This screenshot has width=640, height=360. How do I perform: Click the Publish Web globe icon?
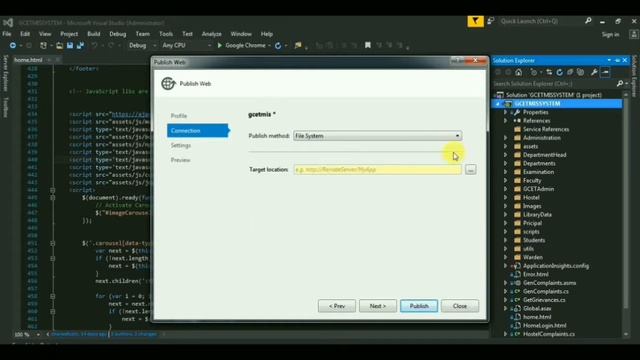tap(168, 83)
